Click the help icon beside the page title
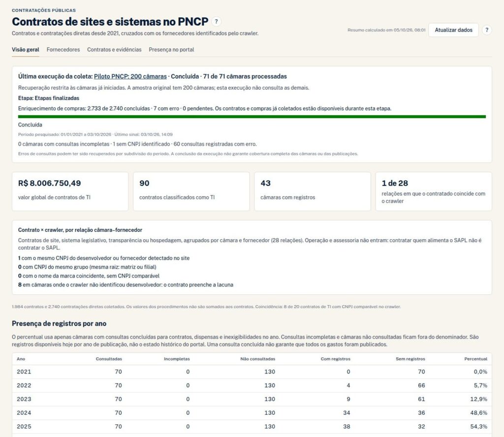Viewport: 504px width, 437px height. click(217, 22)
